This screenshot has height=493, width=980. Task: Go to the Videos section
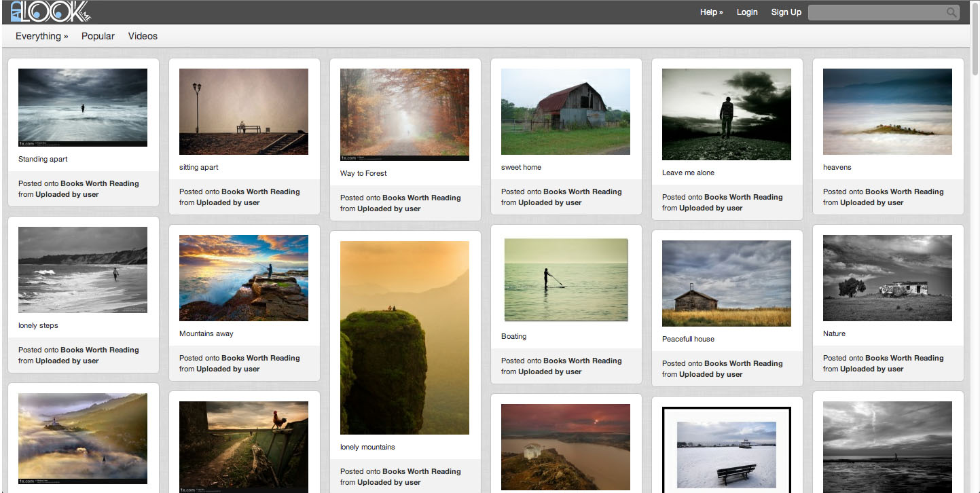(x=143, y=36)
